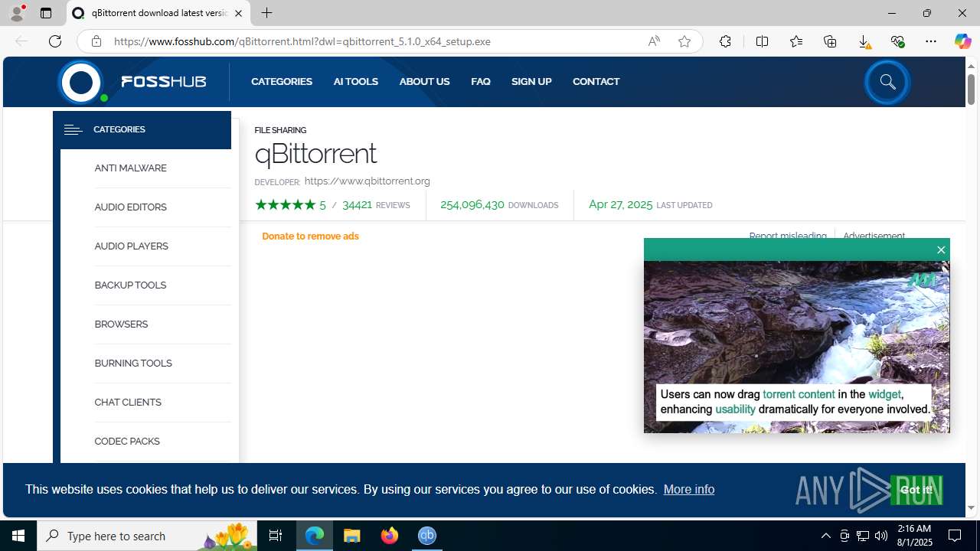Close the qBittorrent download tab
Viewport: 980px width, 551px height.
pyautogui.click(x=238, y=13)
